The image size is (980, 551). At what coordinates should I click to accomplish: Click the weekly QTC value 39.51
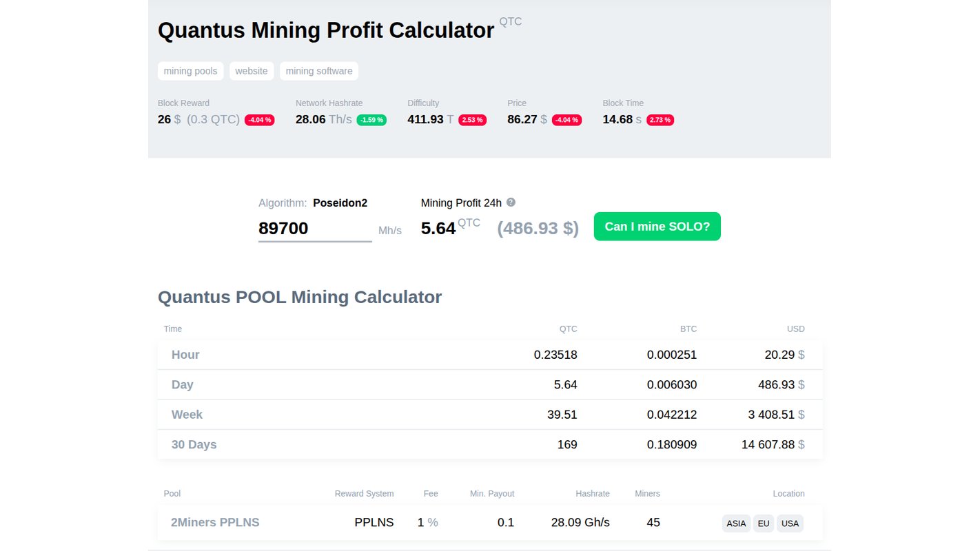tap(562, 415)
